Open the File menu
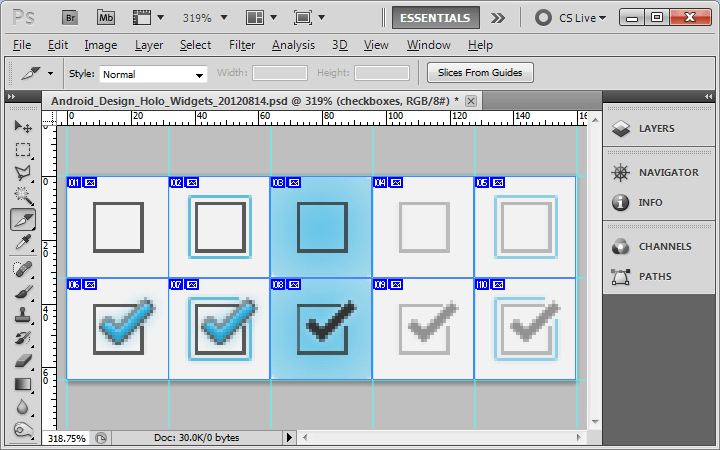Screen dimensions: 720x450 pos(22,45)
